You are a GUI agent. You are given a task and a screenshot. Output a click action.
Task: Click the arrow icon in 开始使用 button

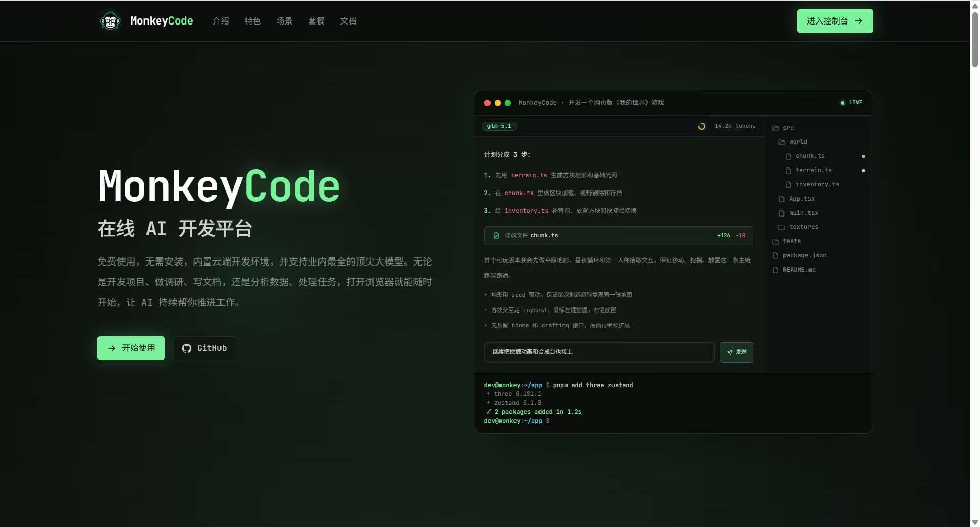(112, 348)
